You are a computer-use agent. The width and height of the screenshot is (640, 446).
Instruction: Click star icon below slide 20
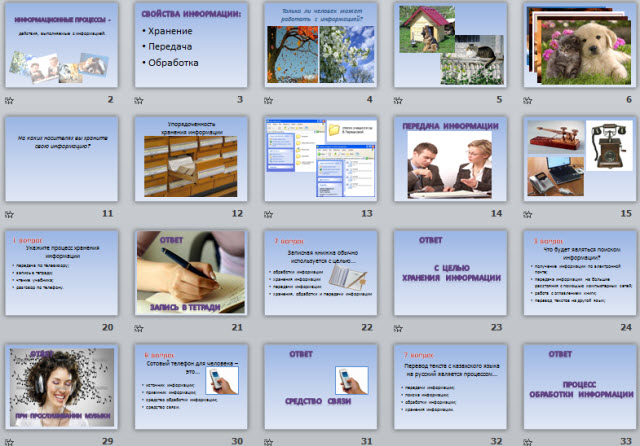pos(10,327)
